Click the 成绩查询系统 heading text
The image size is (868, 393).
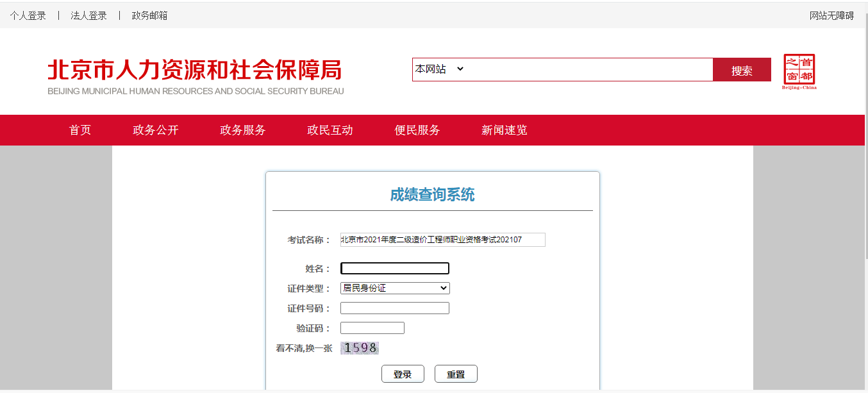tap(433, 194)
